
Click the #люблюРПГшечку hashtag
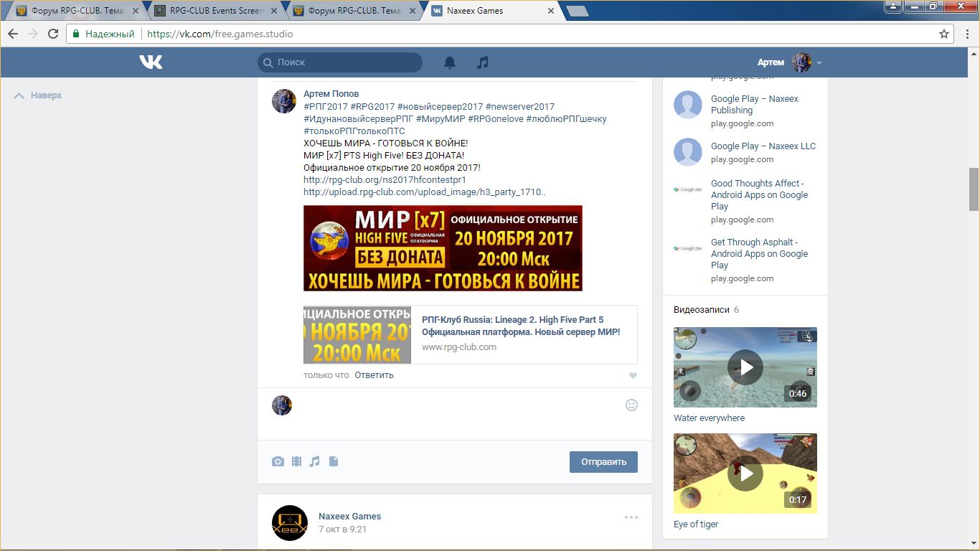567,119
